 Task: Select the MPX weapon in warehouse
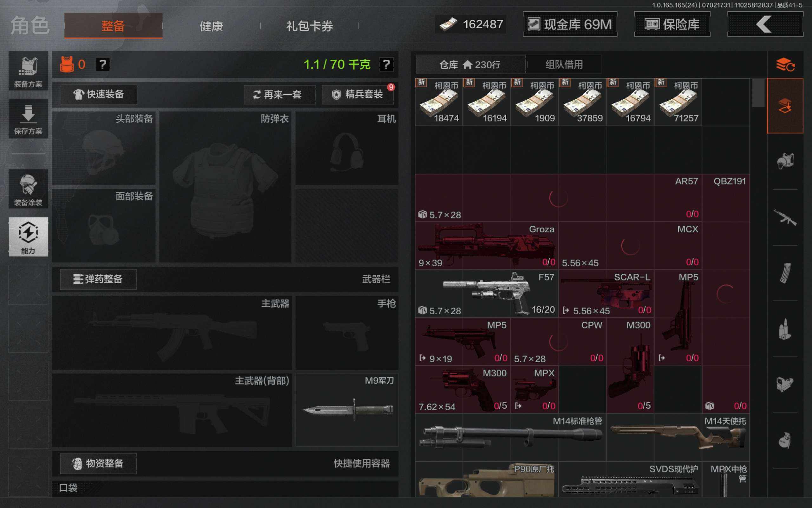[534, 389]
